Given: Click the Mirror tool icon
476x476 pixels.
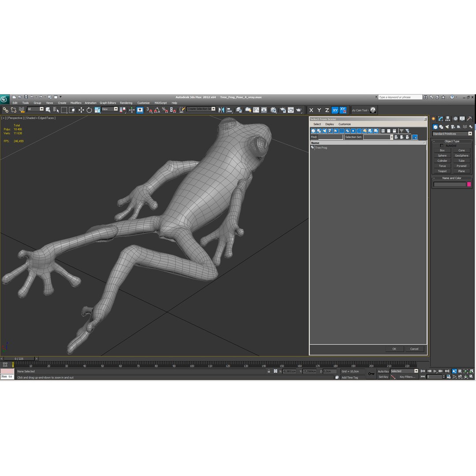Looking at the screenshot, I should point(221,110).
